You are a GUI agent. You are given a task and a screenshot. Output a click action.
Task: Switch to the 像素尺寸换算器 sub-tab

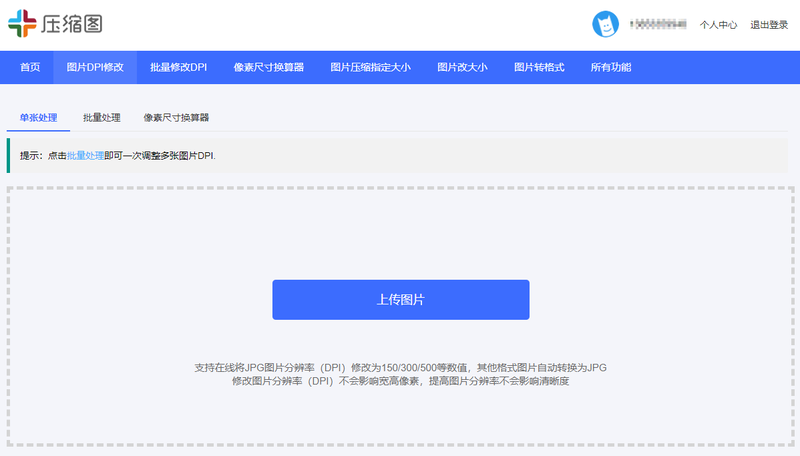176,118
